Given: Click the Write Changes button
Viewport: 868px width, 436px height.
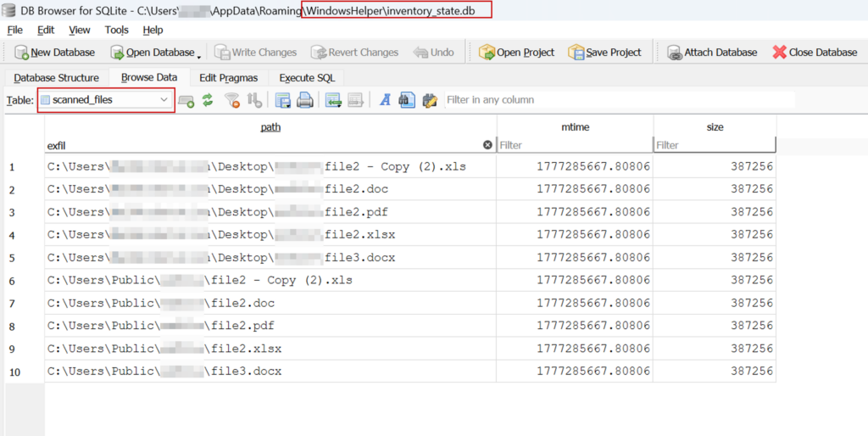Looking at the screenshot, I should coord(255,53).
